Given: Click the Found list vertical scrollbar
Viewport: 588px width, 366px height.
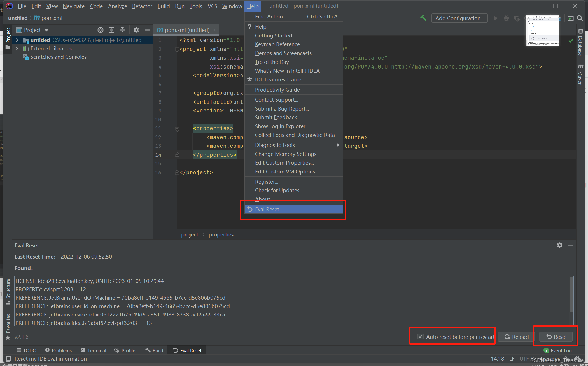Looking at the screenshot, I should 571,294.
